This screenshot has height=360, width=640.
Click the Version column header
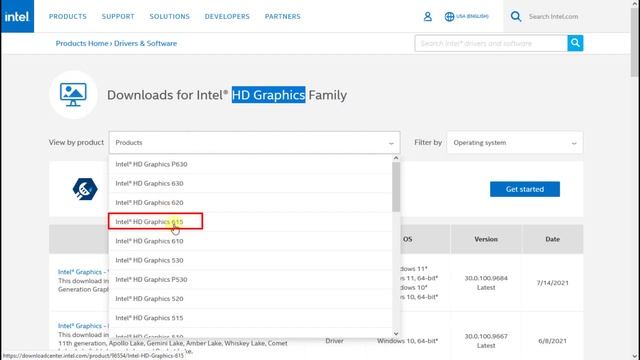[x=486, y=239]
